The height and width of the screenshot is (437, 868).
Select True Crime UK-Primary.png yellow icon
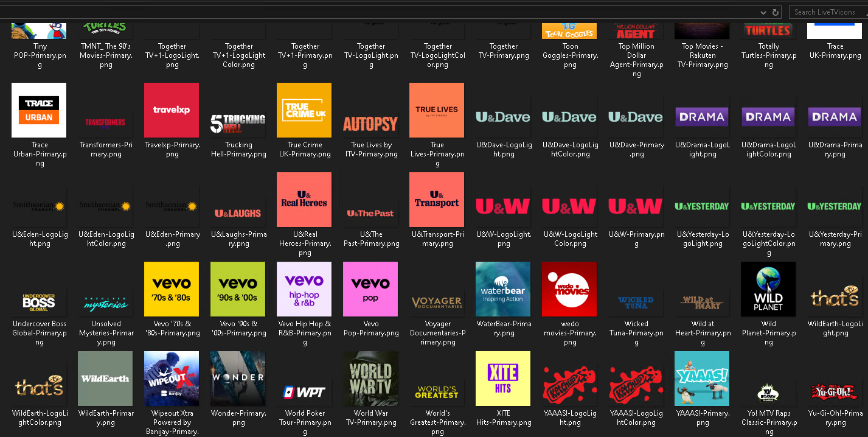[x=304, y=110]
